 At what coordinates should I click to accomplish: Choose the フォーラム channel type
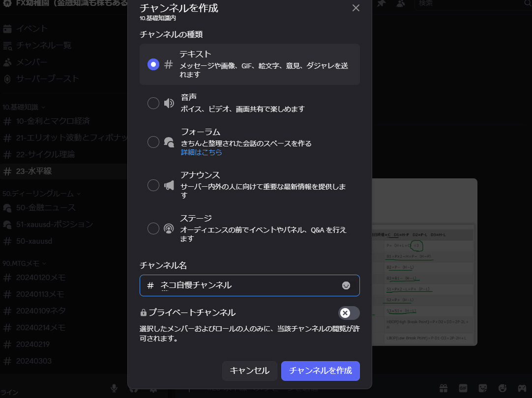[153, 142]
